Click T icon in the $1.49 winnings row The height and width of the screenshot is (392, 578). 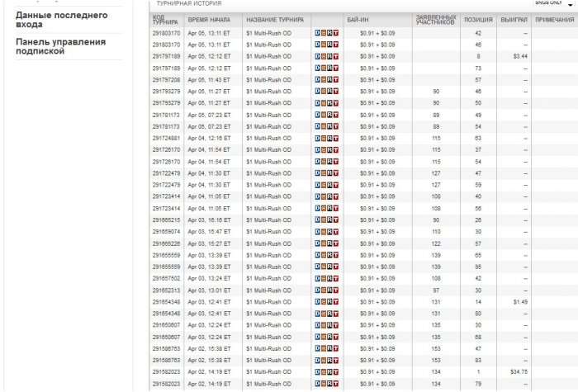tap(336, 302)
